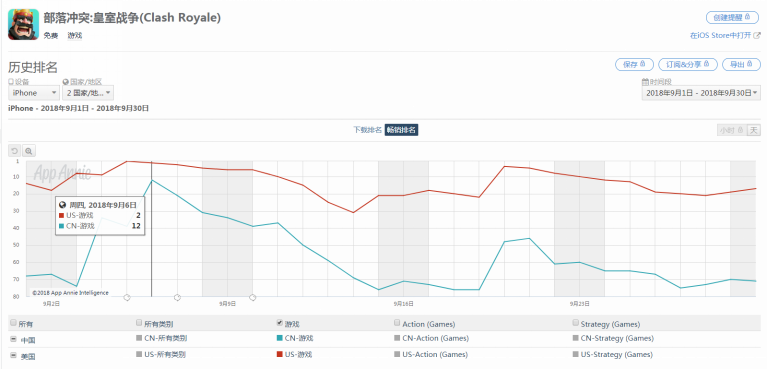Check the Strategy (Games) checkbox
This screenshot has width=767, height=369.
point(576,323)
